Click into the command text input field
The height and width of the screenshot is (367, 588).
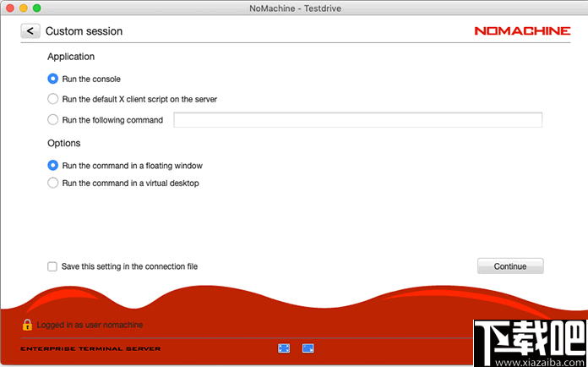click(357, 120)
